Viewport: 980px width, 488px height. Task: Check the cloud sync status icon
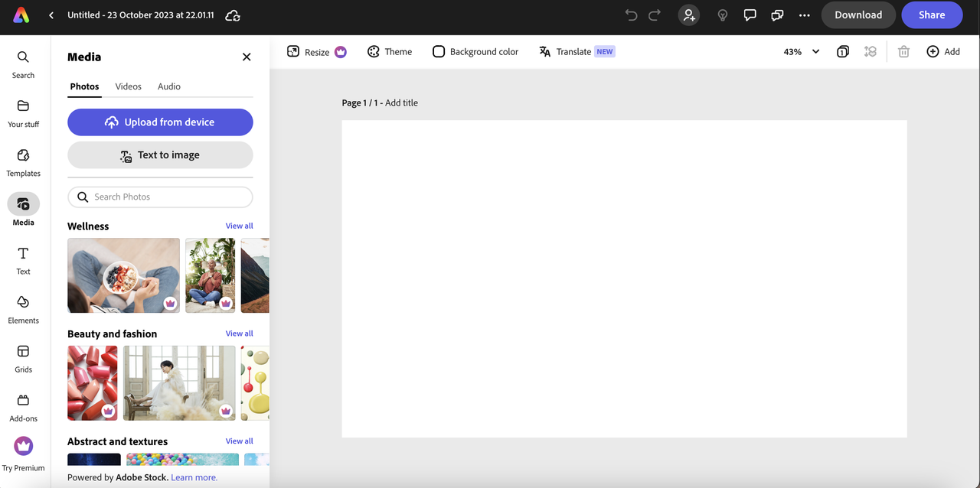click(233, 15)
